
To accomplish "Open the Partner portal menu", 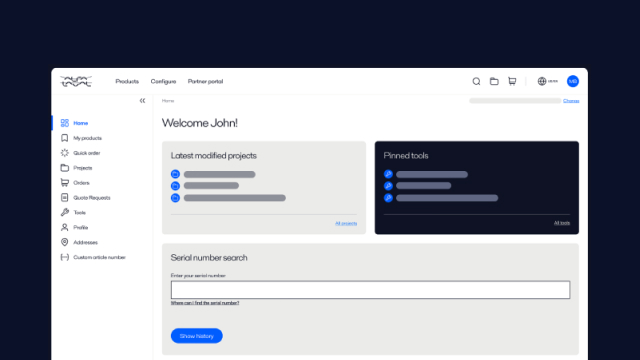I will 205,81.
